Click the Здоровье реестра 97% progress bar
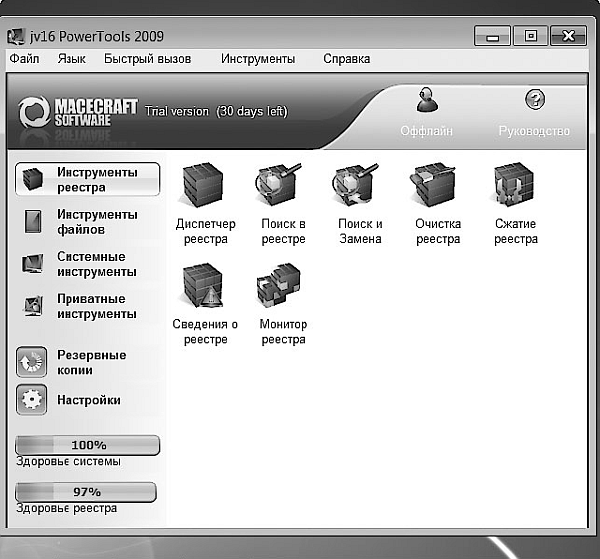 86,492
